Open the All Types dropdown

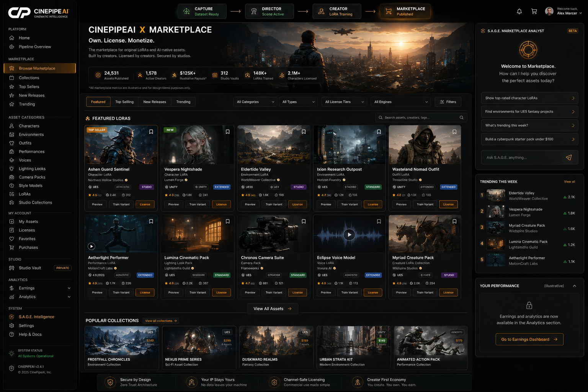[x=299, y=102]
